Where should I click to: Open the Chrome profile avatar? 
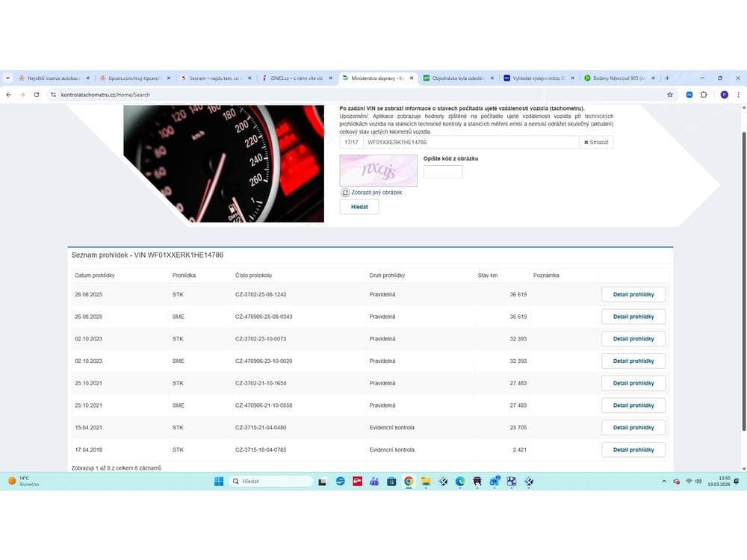click(x=724, y=95)
